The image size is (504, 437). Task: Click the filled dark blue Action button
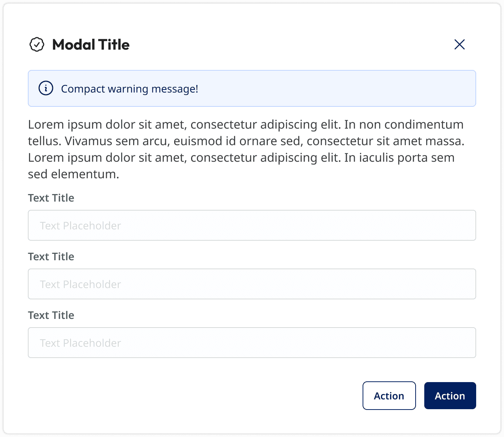450,396
